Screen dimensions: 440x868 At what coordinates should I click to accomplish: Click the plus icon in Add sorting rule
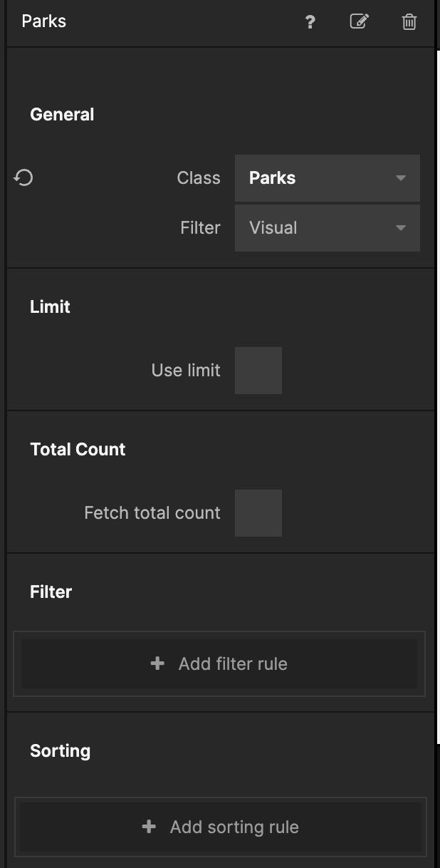tap(149, 827)
